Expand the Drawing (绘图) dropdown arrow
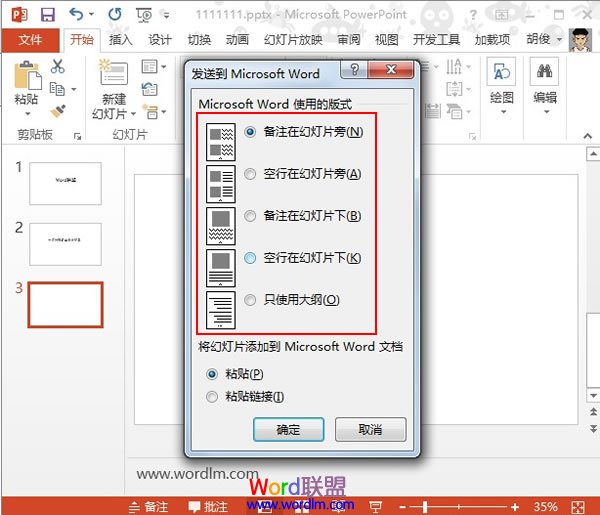The width and height of the screenshot is (600, 515). tap(503, 112)
